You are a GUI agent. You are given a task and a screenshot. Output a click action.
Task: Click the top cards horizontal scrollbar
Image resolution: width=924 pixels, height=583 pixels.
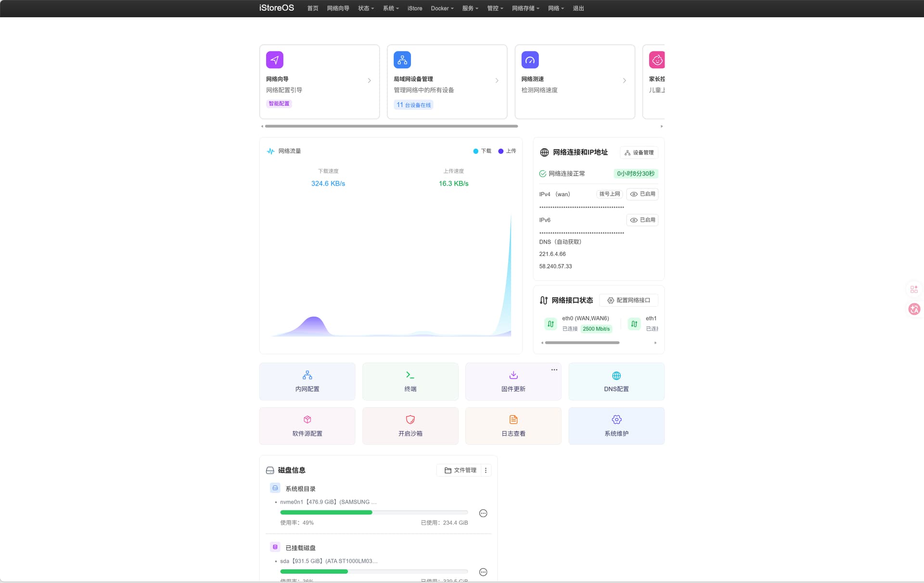click(x=391, y=126)
